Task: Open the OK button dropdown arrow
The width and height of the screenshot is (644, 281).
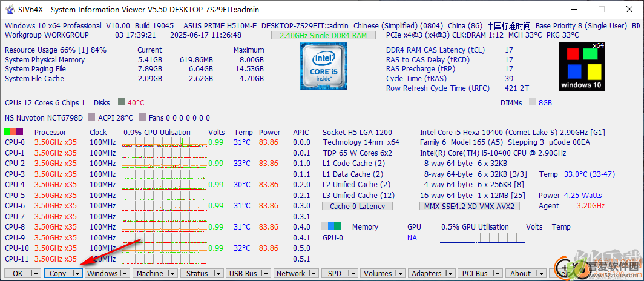Action: click(36, 273)
